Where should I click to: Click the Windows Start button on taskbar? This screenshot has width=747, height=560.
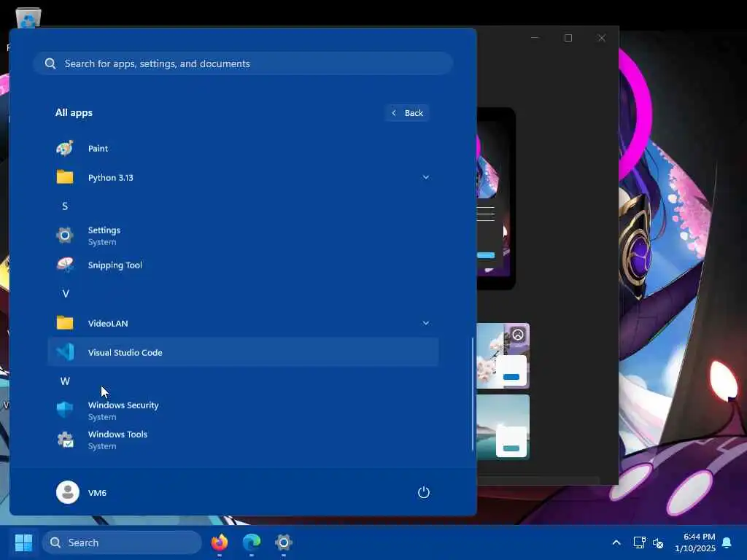tap(23, 542)
